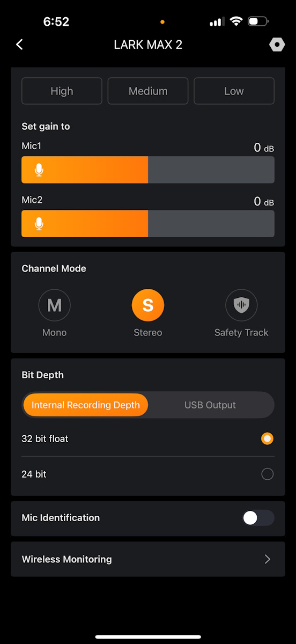The image size is (296, 644).
Task: Select the 24 bit radio button
Action: click(x=267, y=474)
